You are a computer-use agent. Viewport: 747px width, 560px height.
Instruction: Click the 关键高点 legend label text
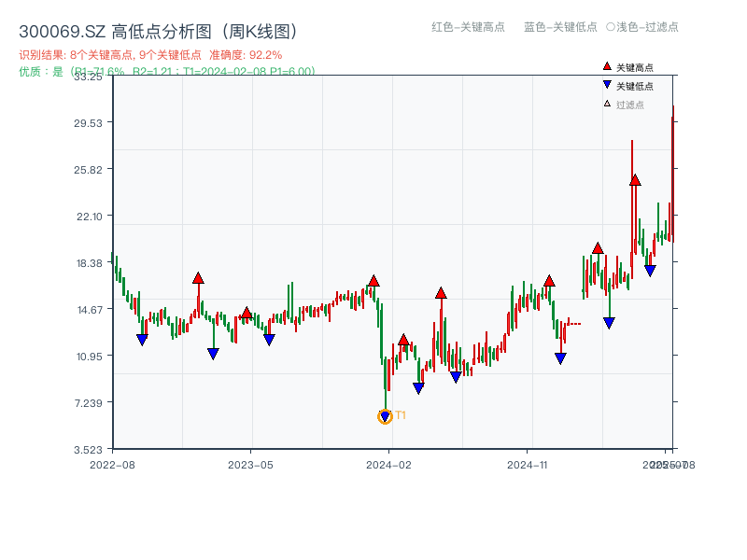coord(635,67)
